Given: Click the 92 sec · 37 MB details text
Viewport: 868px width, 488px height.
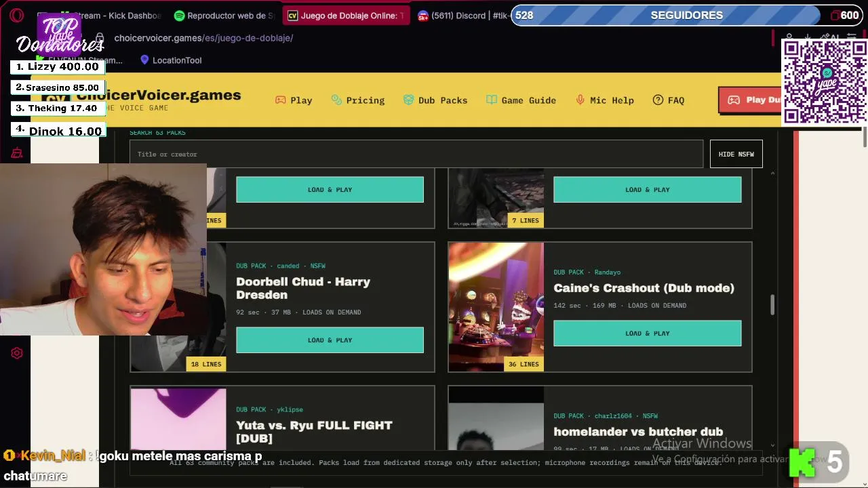Looking at the screenshot, I should coord(298,312).
